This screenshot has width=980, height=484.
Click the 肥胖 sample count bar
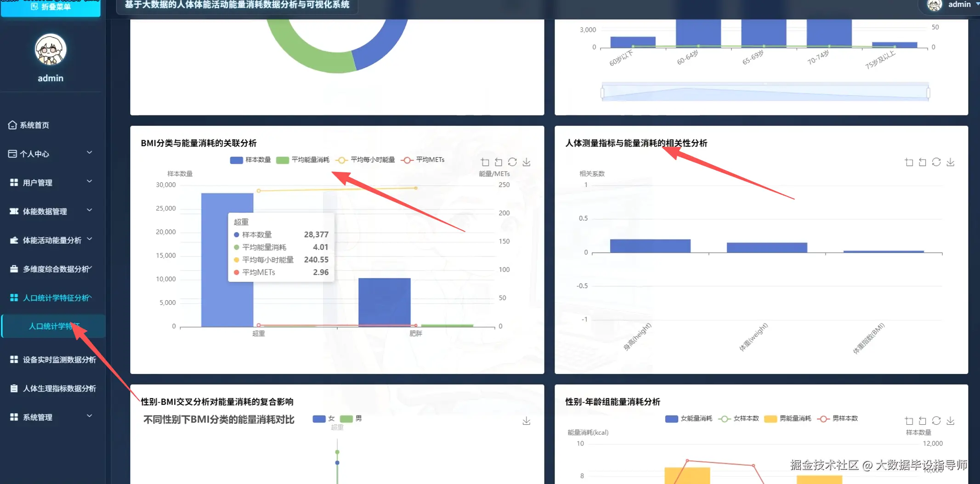click(385, 302)
